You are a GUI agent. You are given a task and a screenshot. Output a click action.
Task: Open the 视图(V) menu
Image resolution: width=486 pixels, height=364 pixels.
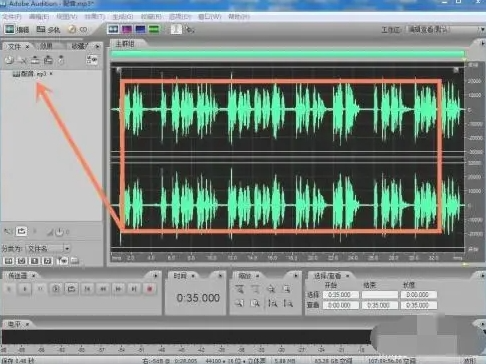67,16
